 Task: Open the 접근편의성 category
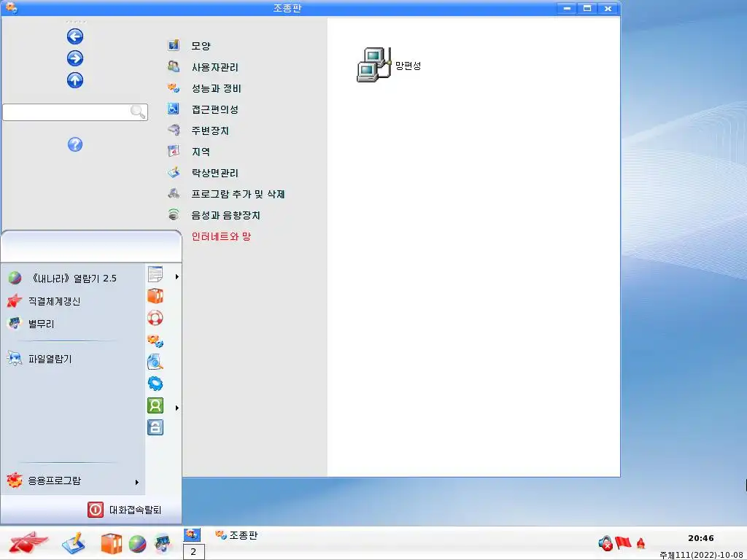click(x=215, y=109)
